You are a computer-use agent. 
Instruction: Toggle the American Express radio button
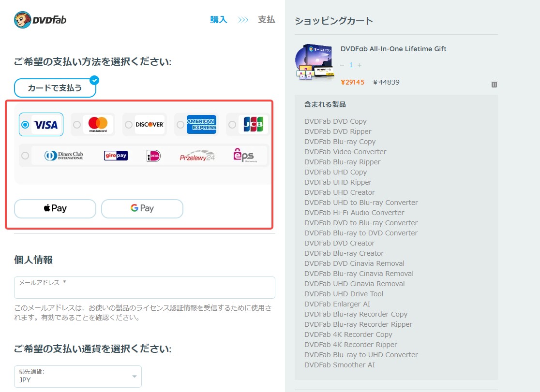[180, 125]
